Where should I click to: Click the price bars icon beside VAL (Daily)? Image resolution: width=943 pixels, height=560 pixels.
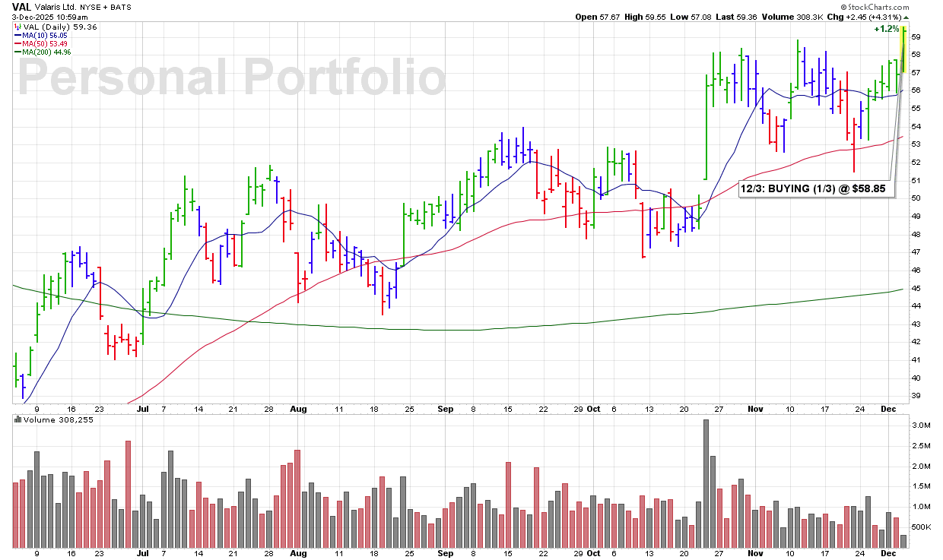pyautogui.click(x=17, y=26)
